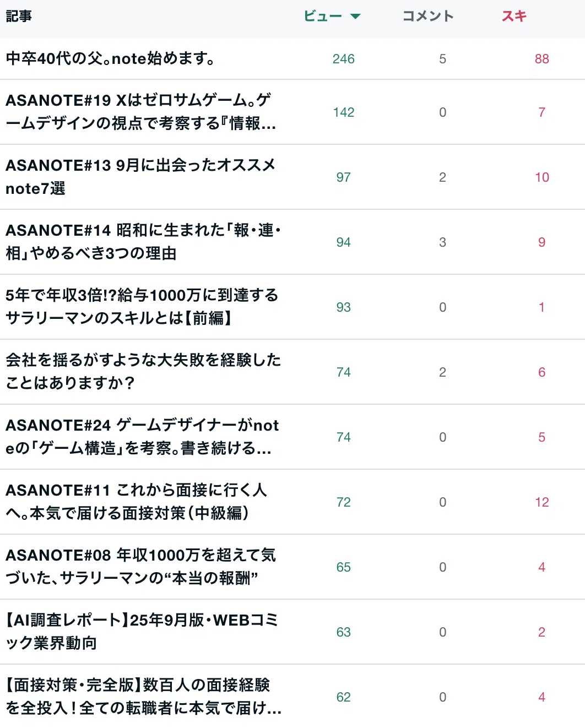Open article 中卒40代の父。note始めます。
This screenshot has width=585, height=728.
coord(111,58)
